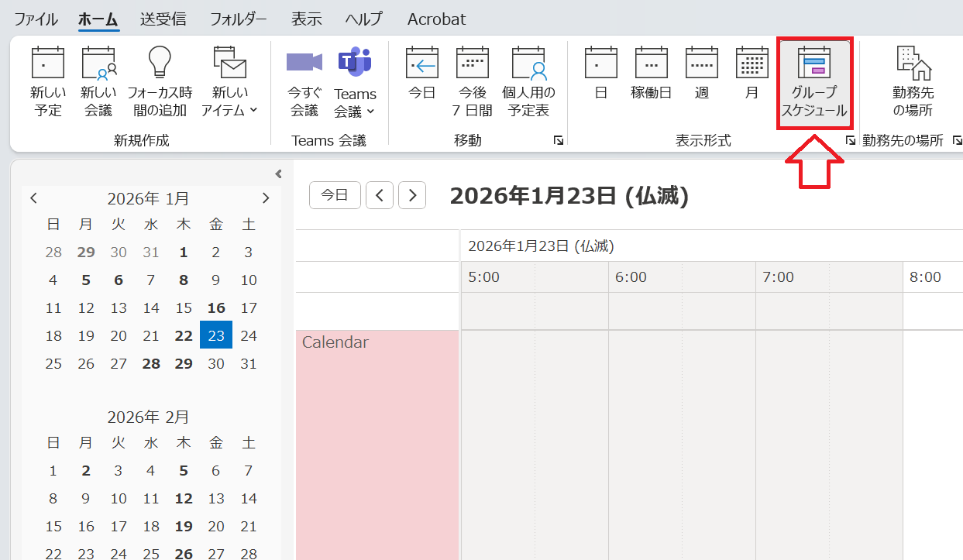Create a new appointment with 新しい予定

point(48,77)
